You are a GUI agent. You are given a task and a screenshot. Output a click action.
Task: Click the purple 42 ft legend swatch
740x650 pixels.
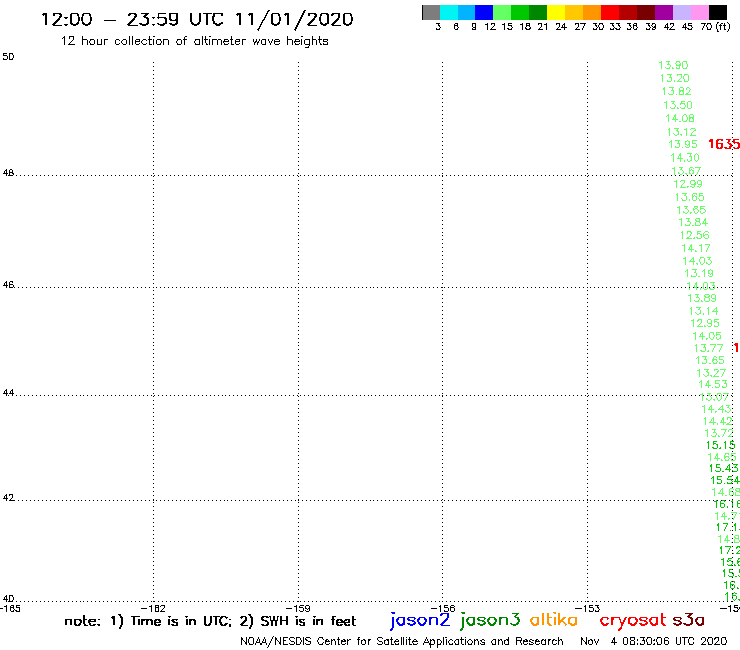click(664, 12)
